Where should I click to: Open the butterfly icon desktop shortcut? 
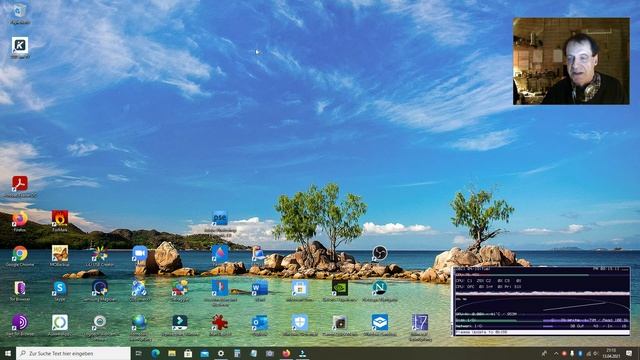pyautogui.click(x=60, y=253)
